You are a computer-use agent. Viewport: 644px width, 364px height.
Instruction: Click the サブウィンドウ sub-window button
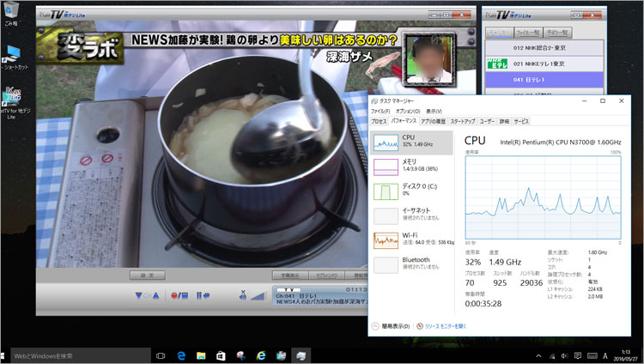point(326,276)
